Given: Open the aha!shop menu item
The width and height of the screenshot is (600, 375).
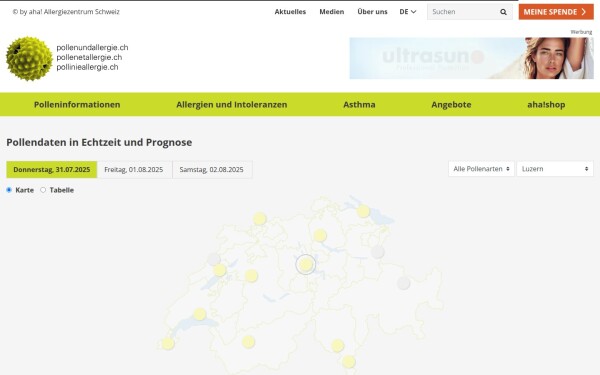Looking at the screenshot, I should [x=546, y=104].
